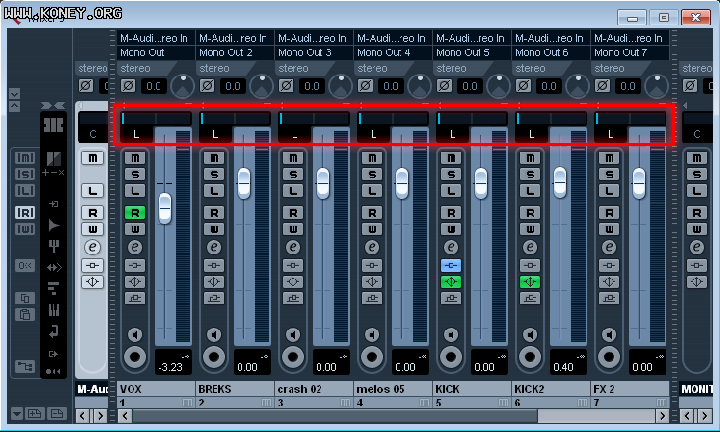Click the pan control on BREKS channel

(x=235, y=118)
